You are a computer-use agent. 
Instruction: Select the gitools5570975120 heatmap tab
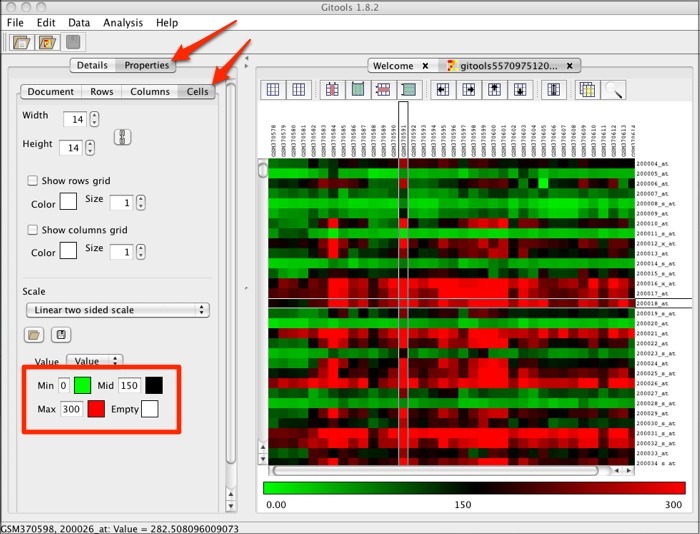tap(508, 66)
